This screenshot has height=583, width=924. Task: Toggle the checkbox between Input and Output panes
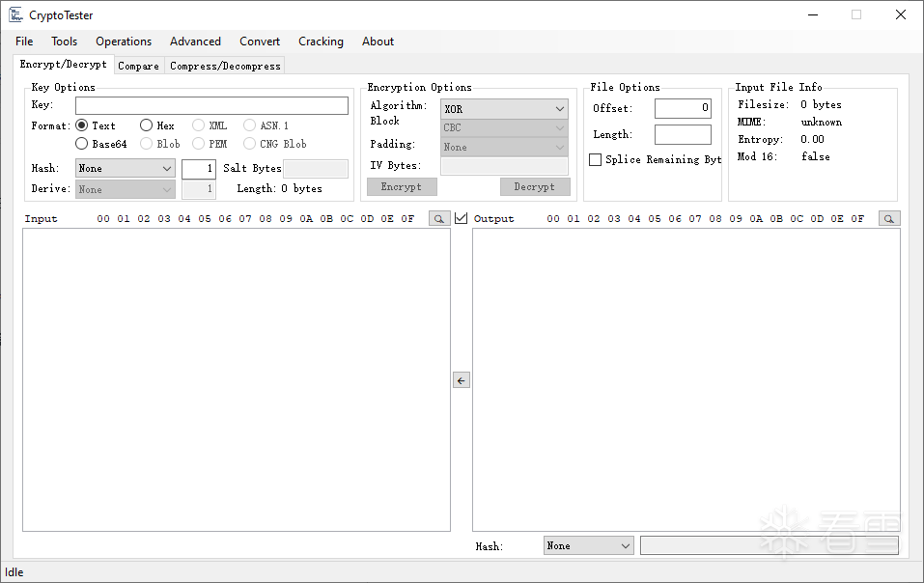[x=462, y=218]
